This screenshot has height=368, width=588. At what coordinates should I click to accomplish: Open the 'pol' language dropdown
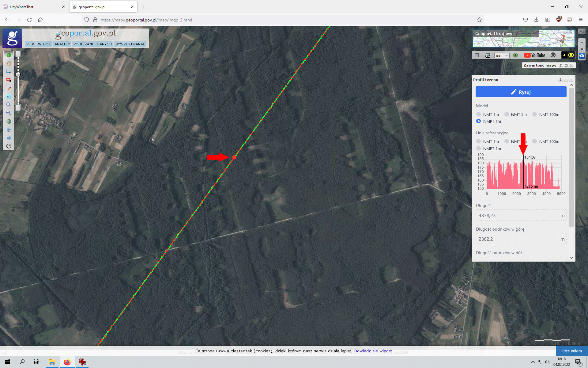point(501,56)
